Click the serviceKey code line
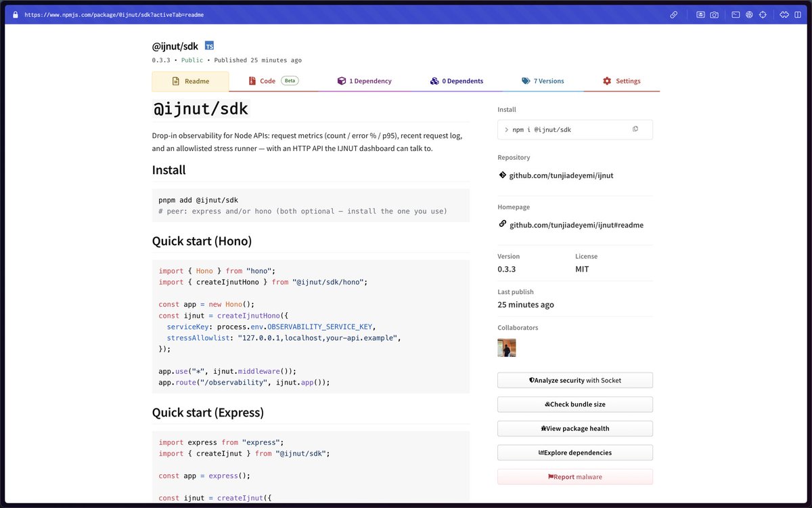Screen dimensions: 812x508 click(x=271, y=326)
